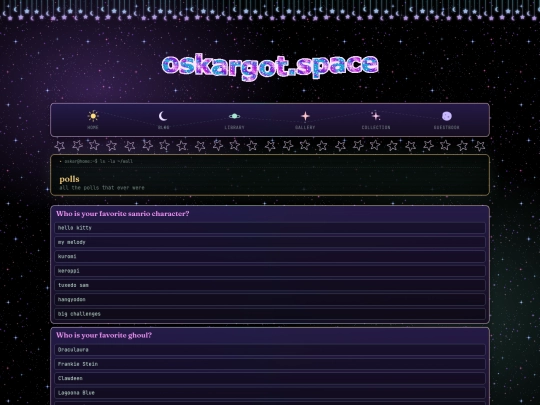The height and width of the screenshot is (405, 540).
Task: Vote for Draculaura
Action: pyautogui.click(x=270, y=350)
